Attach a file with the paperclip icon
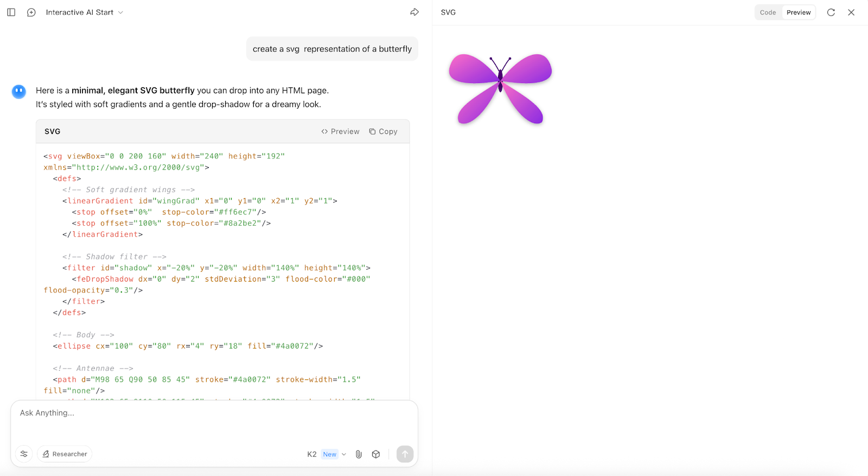Viewport: 868px width, 476px height. [x=359, y=454]
